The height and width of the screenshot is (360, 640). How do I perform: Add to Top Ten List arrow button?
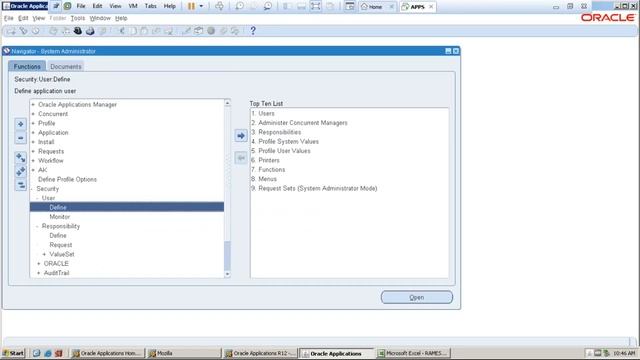[241, 136]
